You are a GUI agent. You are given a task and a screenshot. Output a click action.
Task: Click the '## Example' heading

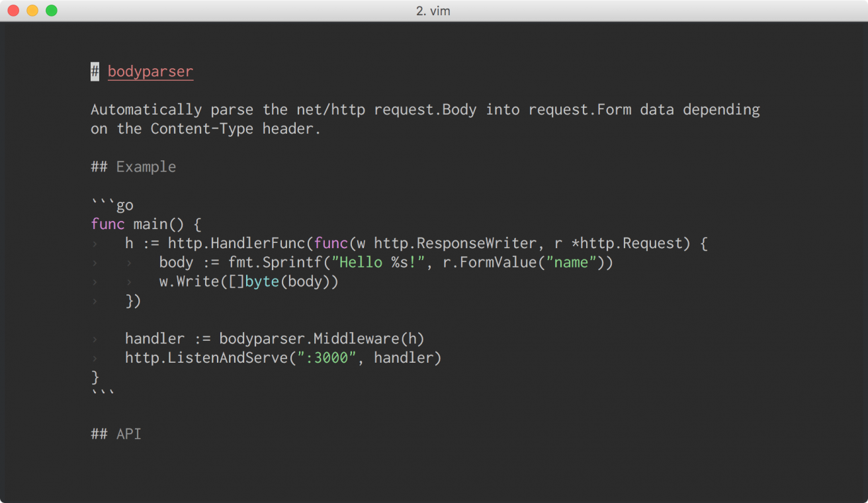click(x=134, y=167)
